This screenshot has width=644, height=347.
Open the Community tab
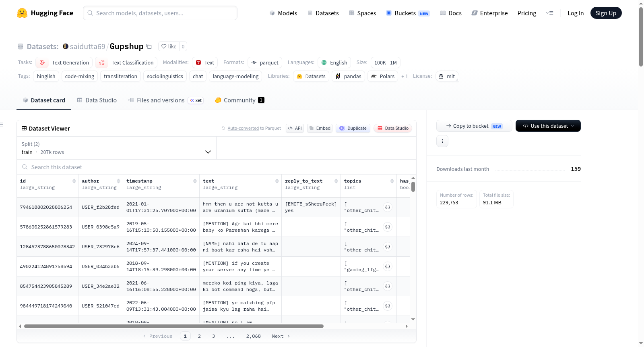point(239,100)
